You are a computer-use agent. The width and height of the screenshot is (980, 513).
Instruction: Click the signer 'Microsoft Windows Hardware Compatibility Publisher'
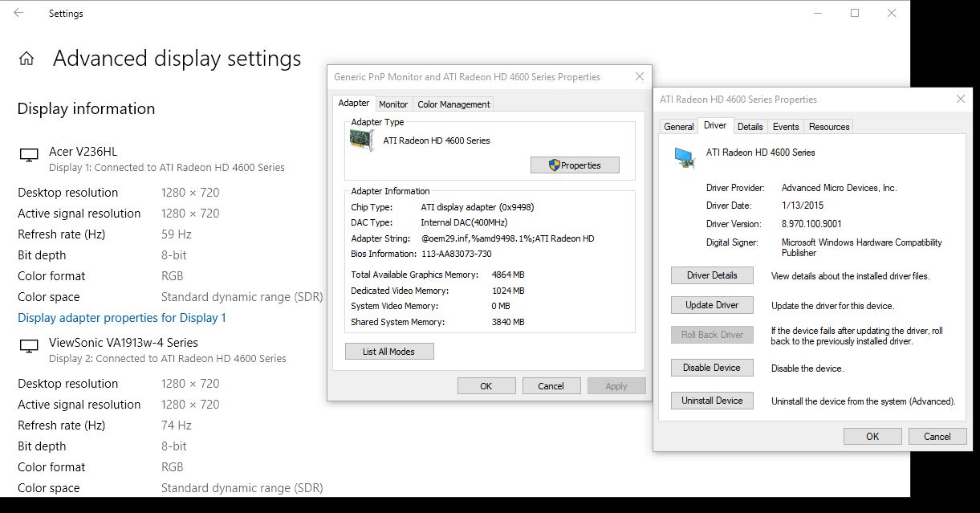(862, 247)
